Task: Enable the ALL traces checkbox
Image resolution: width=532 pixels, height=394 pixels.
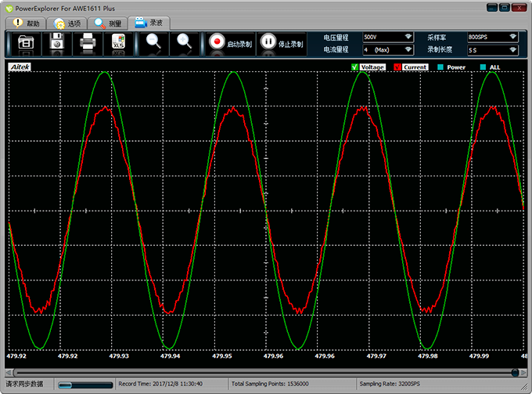Action: tap(484, 67)
